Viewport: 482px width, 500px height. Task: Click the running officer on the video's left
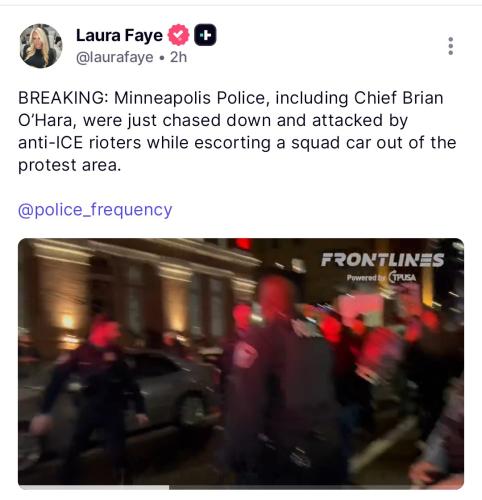coord(93,393)
